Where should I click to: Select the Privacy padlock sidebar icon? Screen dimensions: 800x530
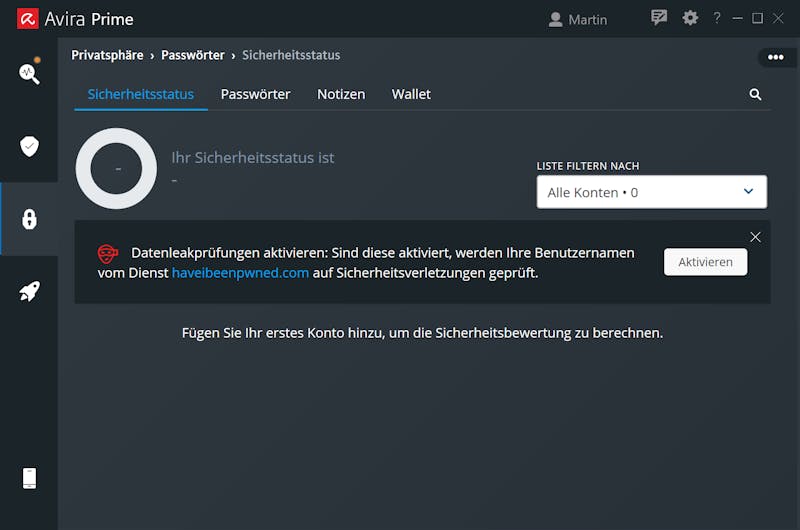(29, 219)
